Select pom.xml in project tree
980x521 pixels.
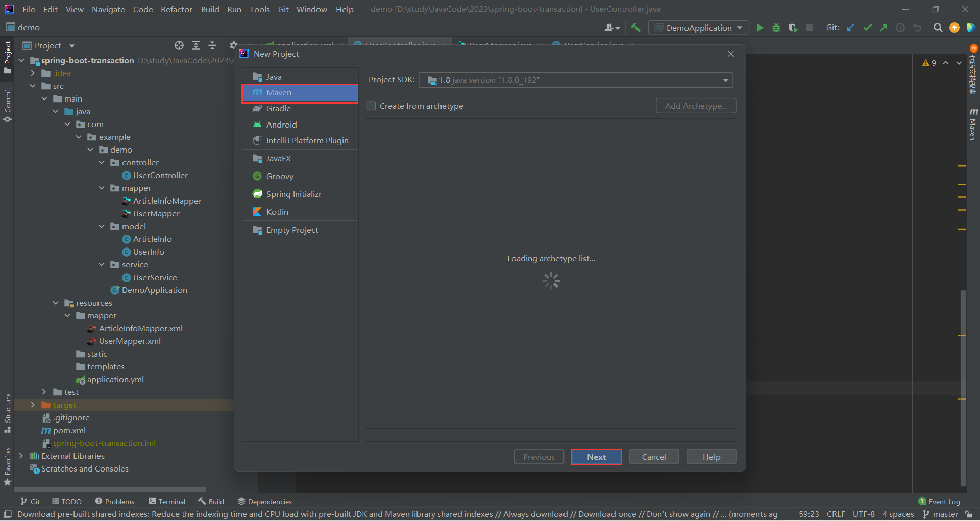(x=64, y=430)
